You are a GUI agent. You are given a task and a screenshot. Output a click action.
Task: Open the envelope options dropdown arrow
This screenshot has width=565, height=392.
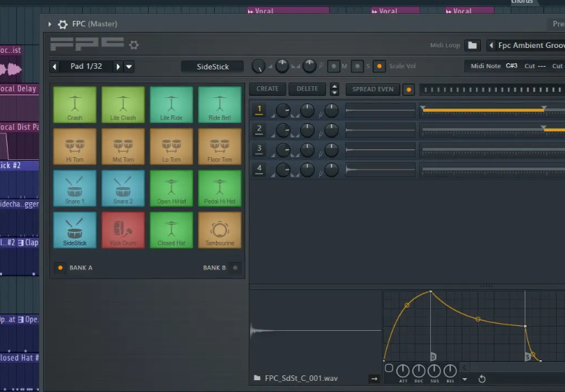(465, 379)
